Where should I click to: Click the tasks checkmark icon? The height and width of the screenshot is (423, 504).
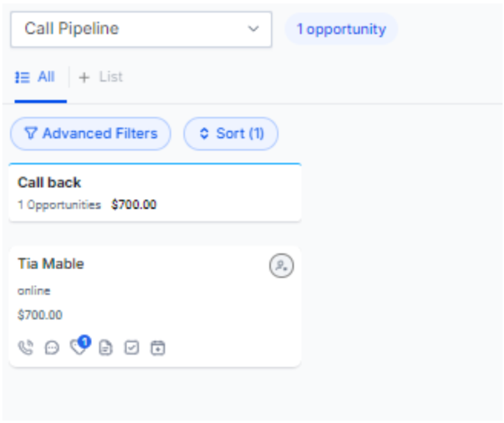click(132, 347)
